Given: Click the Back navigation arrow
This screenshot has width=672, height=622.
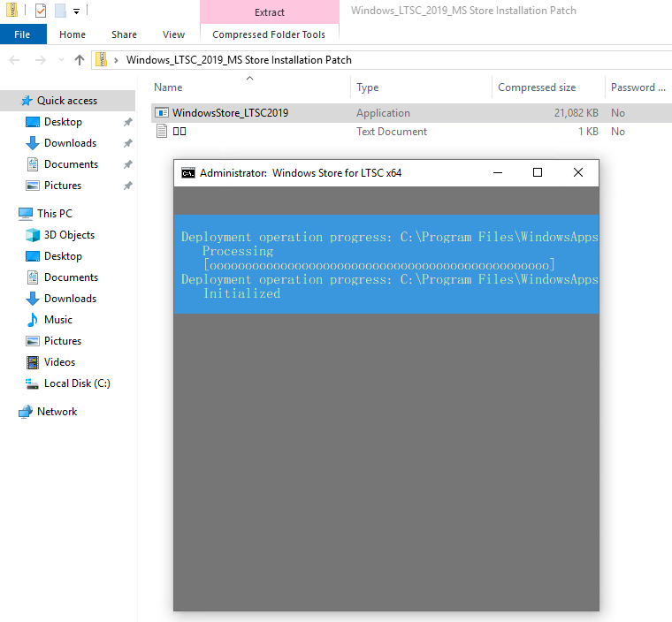Looking at the screenshot, I should (x=14, y=60).
